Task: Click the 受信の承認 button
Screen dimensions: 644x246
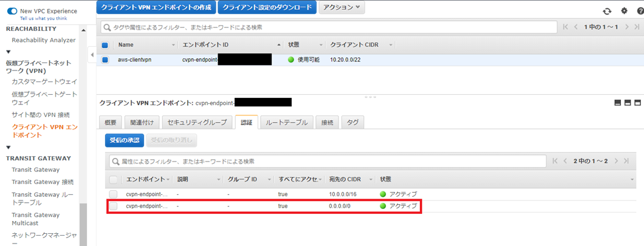Action: 125,140
